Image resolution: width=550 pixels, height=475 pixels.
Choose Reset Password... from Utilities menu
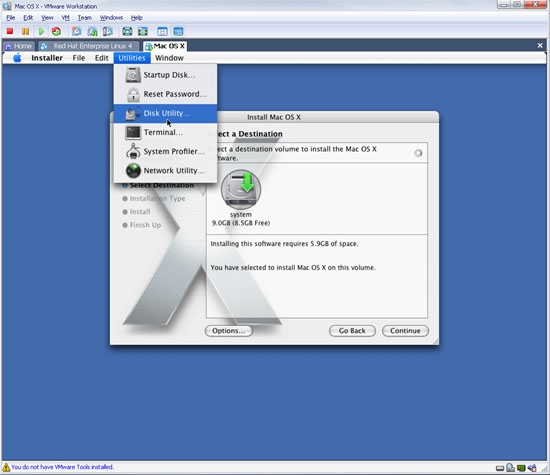(x=165, y=94)
